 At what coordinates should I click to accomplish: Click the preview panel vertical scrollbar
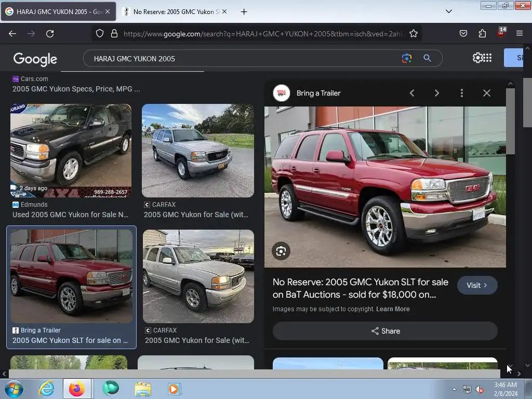tap(510, 121)
